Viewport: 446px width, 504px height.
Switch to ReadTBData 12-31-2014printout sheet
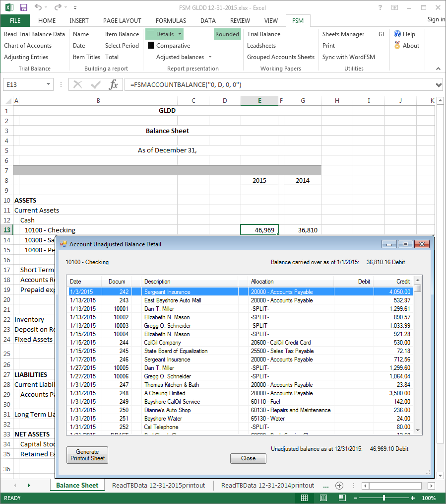click(x=267, y=485)
